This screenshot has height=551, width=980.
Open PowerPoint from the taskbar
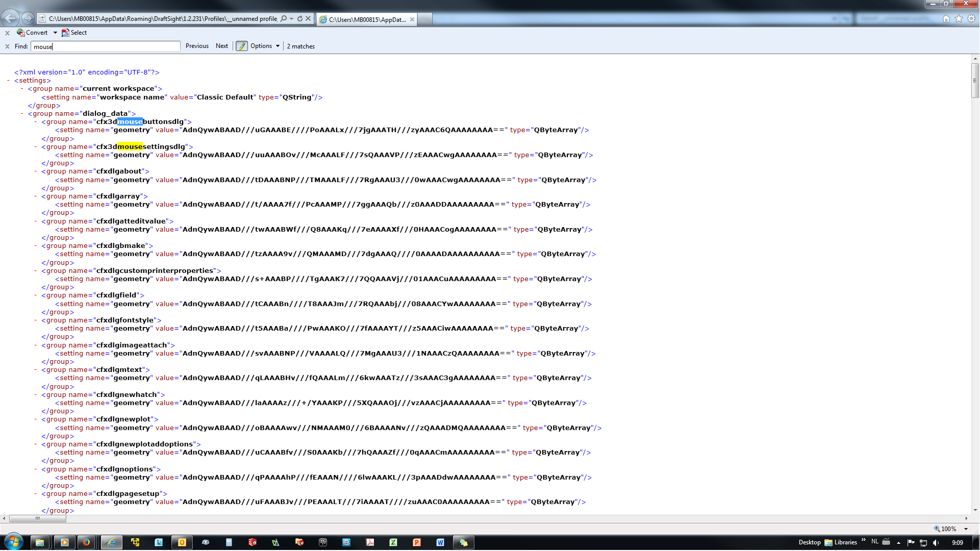417,542
